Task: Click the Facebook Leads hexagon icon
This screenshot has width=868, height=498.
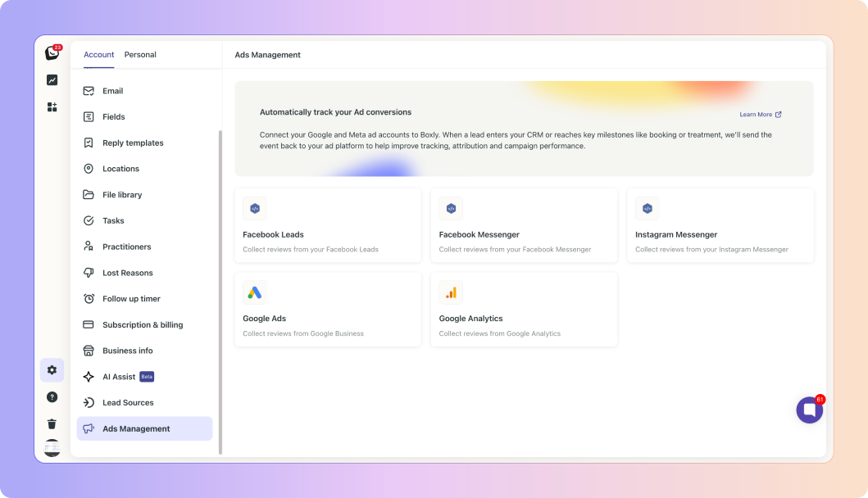Action: pyautogui.click(x=255, y=209)
